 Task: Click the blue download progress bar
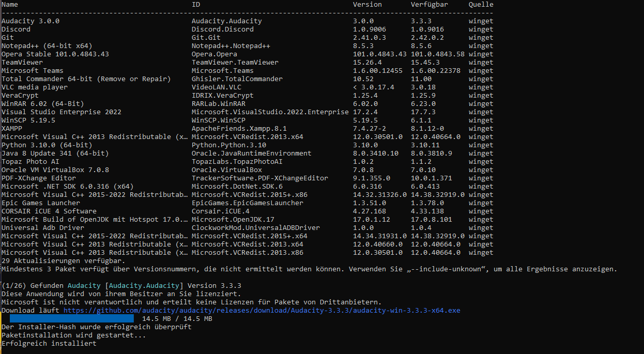click(71, 319)
